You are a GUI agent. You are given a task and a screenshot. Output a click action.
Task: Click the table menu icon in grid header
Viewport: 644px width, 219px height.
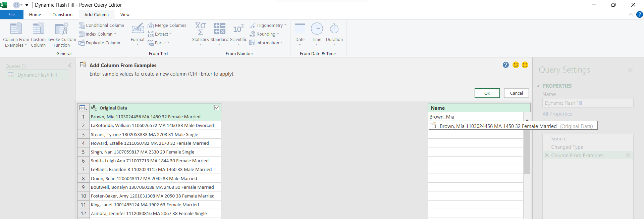(x=83, y=108)
